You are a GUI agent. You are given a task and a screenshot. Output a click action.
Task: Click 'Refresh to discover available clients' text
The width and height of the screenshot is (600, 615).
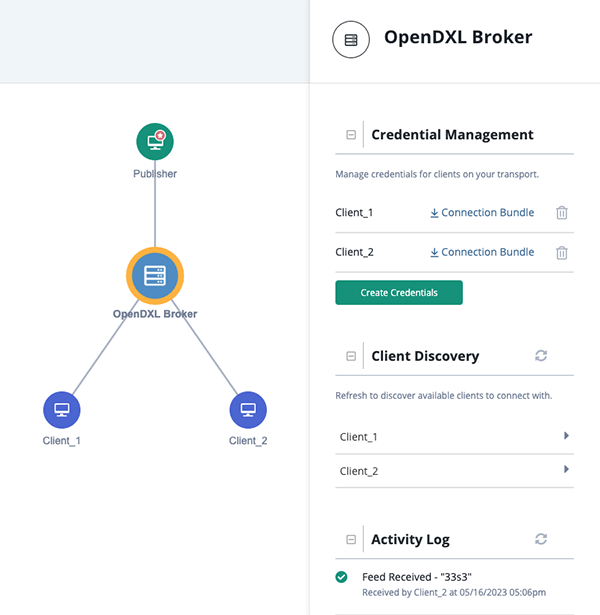click(x=444, y=395)
